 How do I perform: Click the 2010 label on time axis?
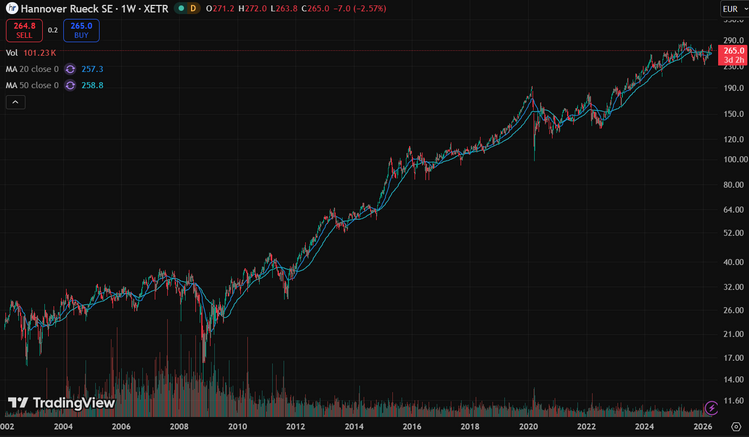(x=237, y=426)
